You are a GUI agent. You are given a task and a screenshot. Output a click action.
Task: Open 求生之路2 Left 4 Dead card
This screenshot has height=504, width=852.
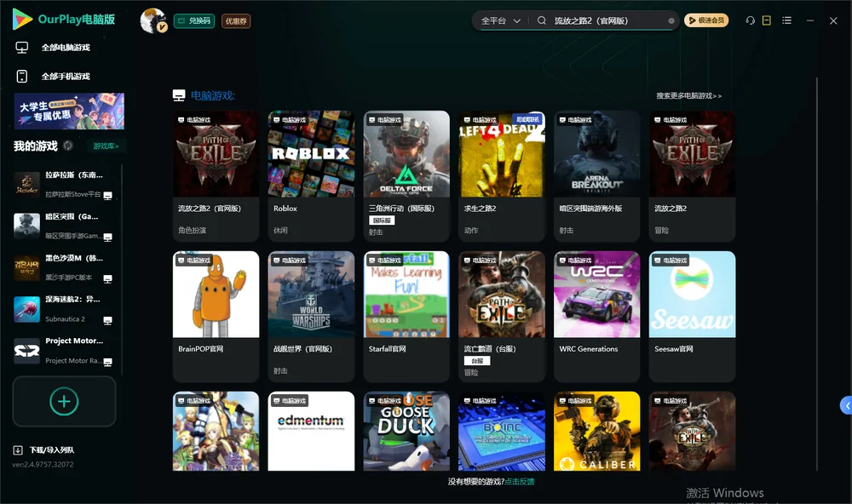click(502, 176)
